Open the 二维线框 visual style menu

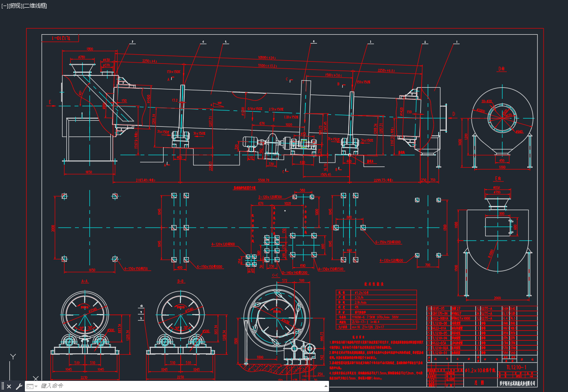(x=35, y=6)
